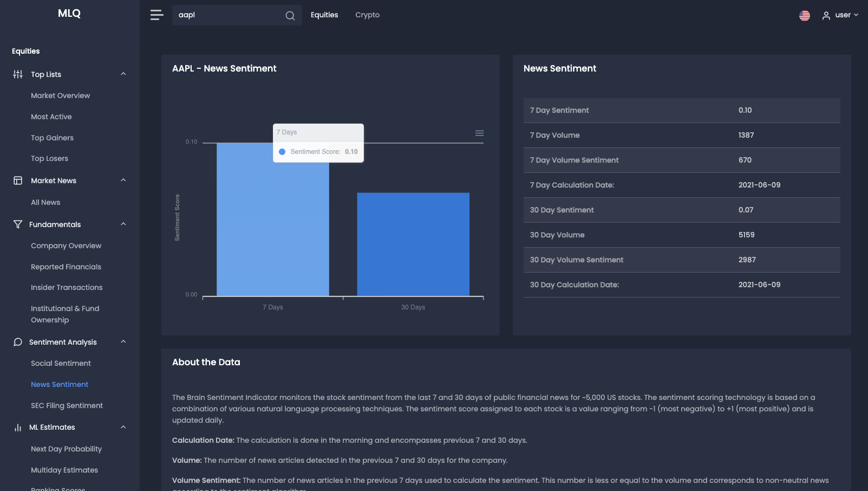Click the AAPL - News Sentiment chart title
The height and width of the screenshot is (491, 868).
pyautogui.click(x=224, y=68)
